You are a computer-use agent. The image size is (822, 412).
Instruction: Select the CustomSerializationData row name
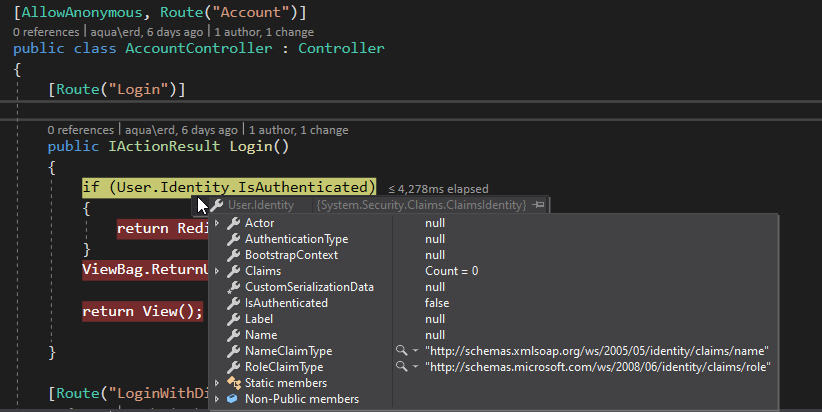[309, 287]
